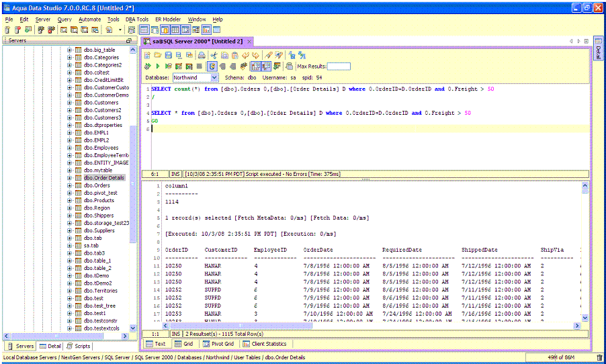Image resolution: width=606 pixels, height=364 pixels.
Task: Click the Commit transaction icon
Action: [222, 66]
